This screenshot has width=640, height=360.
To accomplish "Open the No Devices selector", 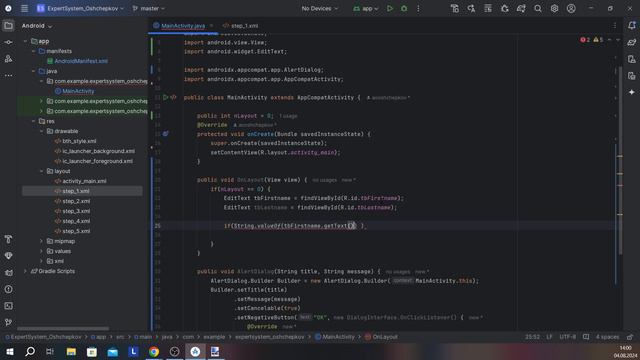I will (320, 8).
